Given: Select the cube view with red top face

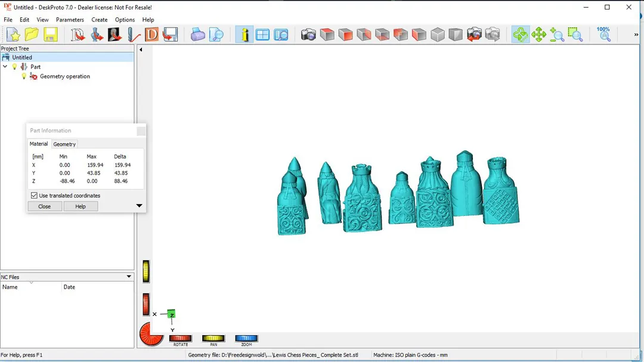Looking at the screenshot, I should click(x=327, y=35).
